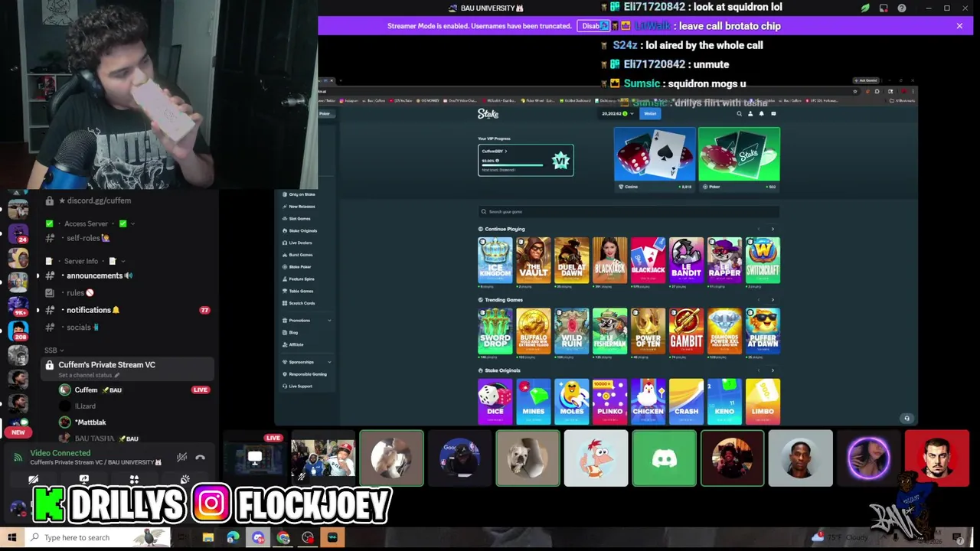
Task: Open the Affiliate link in Stake sidebar
Action: click(296, 344)
